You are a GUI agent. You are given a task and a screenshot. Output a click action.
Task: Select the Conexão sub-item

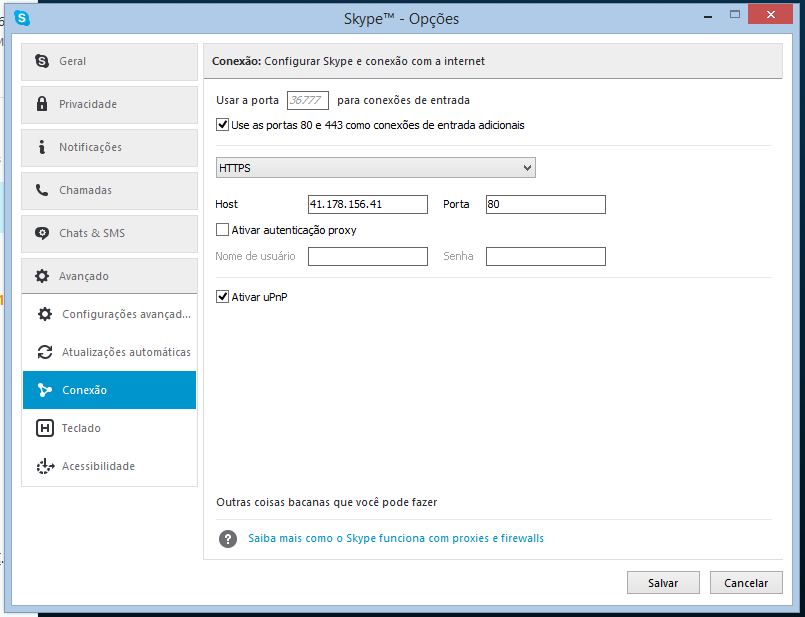point(109,390)
